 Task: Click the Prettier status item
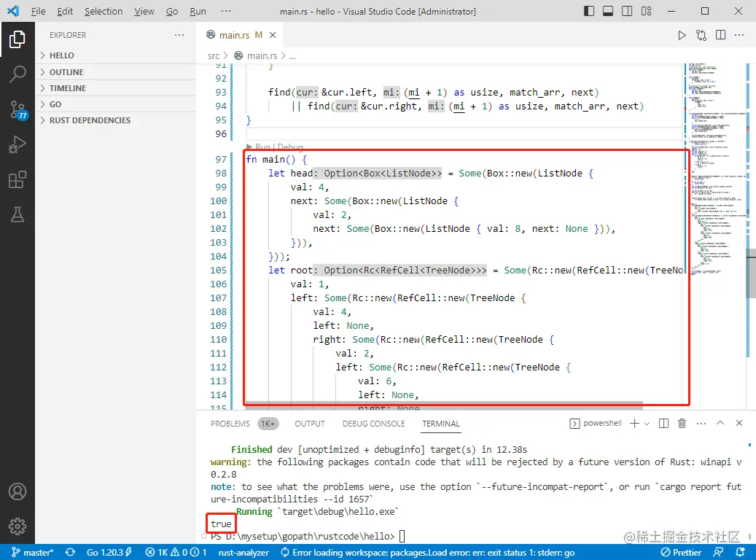(680, 552)
